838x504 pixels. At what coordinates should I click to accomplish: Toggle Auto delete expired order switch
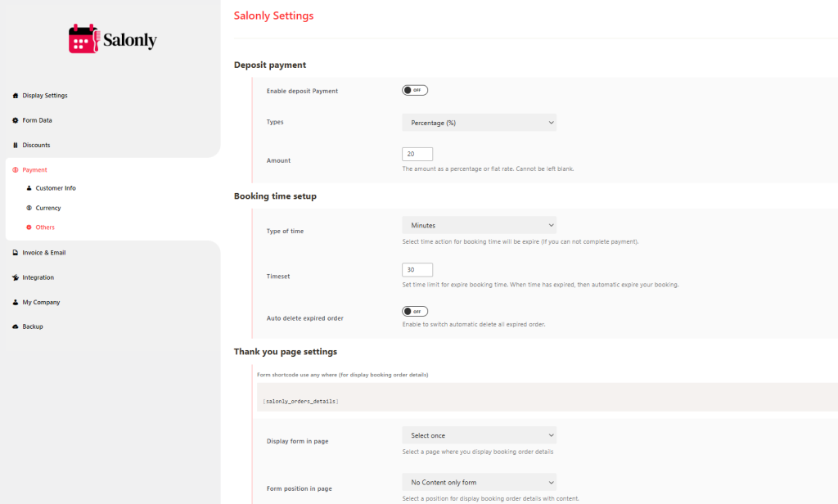coord(415,312)
